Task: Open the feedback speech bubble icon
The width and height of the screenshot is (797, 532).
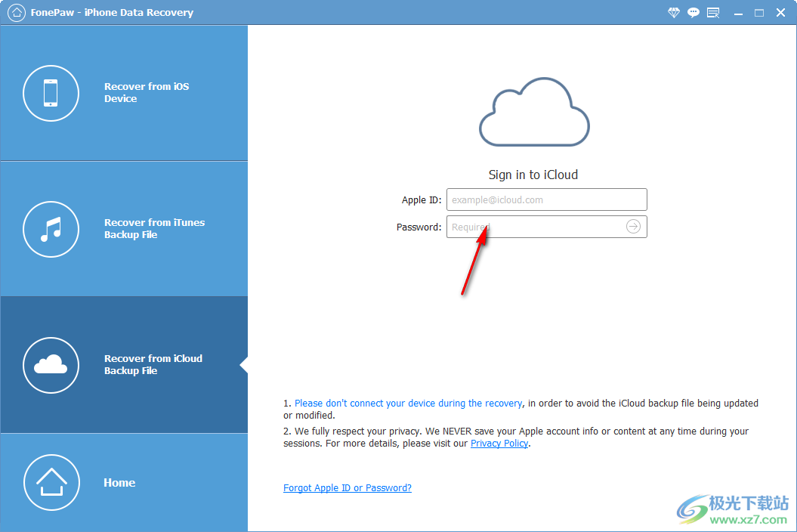Action: point(694,13)
